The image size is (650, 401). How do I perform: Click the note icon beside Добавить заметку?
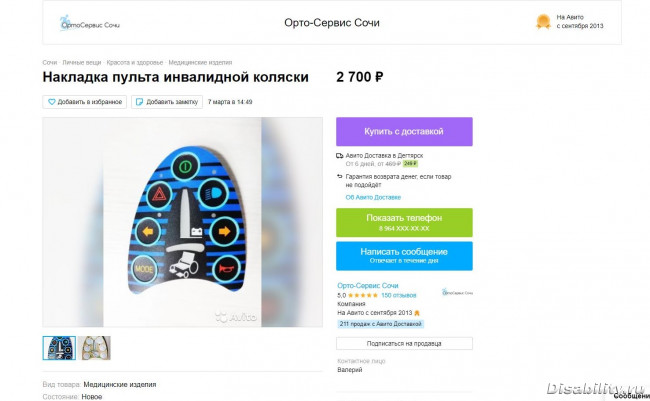tap(140, 102)
